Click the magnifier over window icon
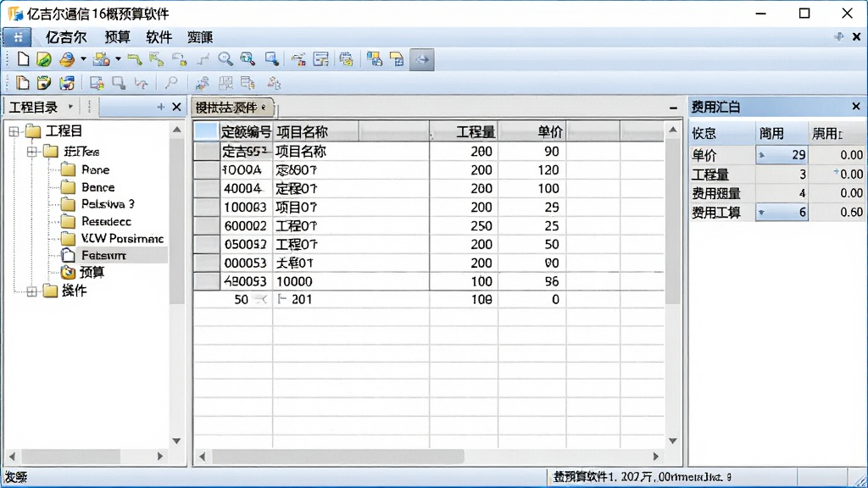This screenshot has width=868, height=488. [248, 58]
